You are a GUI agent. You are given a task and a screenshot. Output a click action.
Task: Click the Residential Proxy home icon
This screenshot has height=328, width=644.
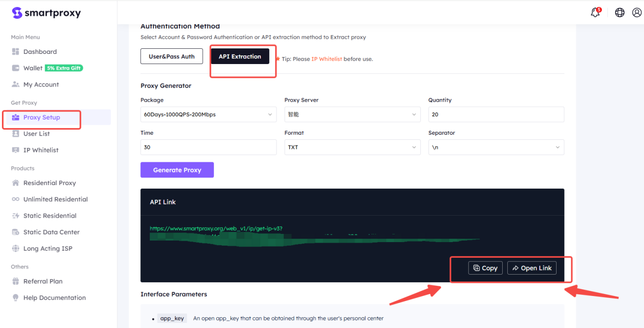[15, 183]
